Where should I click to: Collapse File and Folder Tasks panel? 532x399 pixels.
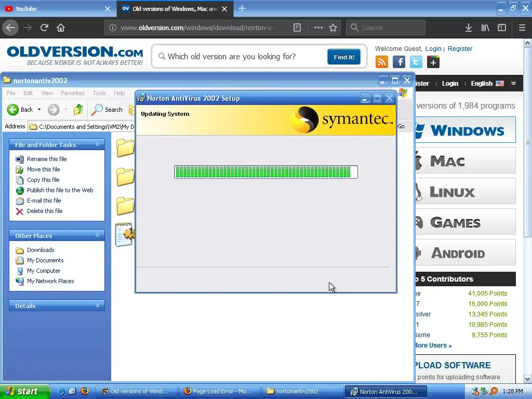97,144
